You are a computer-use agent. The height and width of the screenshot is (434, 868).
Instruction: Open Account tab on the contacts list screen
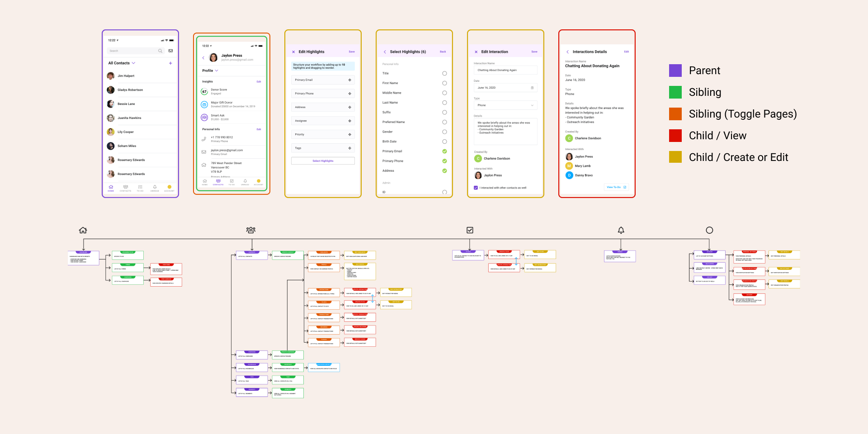pos(169,188)
